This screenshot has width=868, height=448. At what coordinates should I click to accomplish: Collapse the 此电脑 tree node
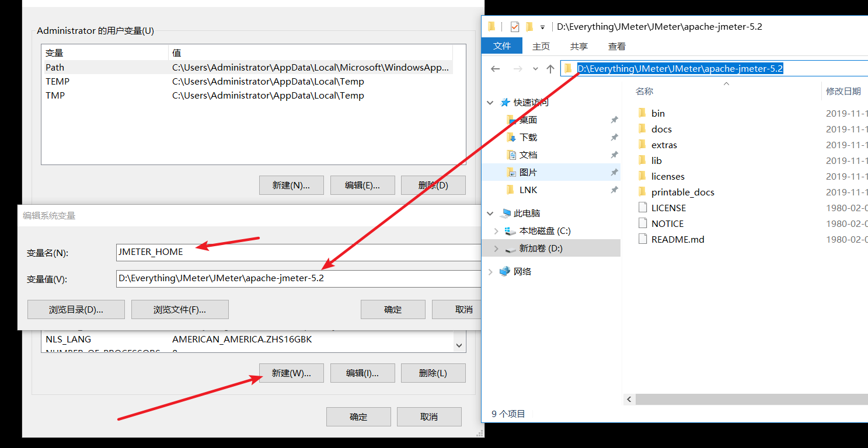point(490,213)
